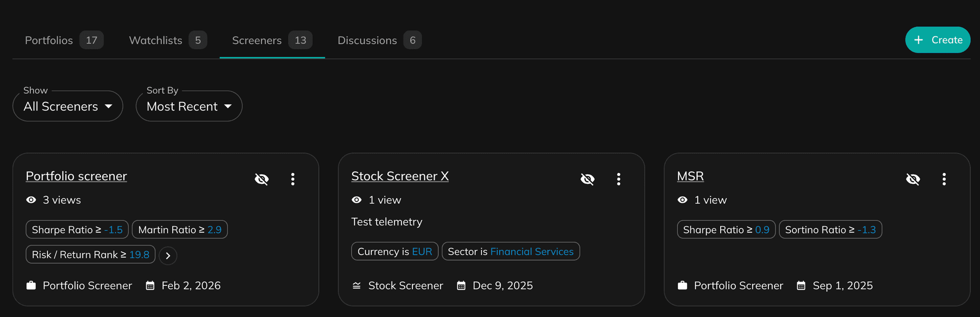
Task: Toggle visibility on the Stock Screener X card
Action: (x=587, y=179)
